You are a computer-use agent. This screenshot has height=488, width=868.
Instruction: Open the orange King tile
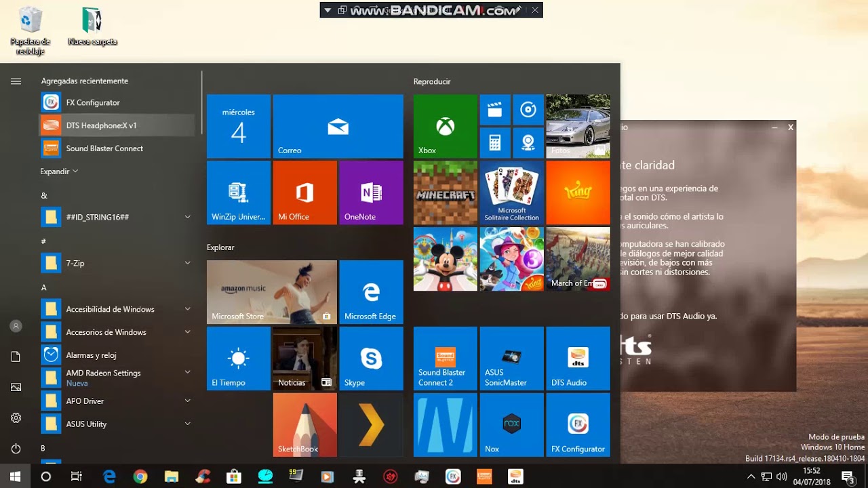point(578,192)
